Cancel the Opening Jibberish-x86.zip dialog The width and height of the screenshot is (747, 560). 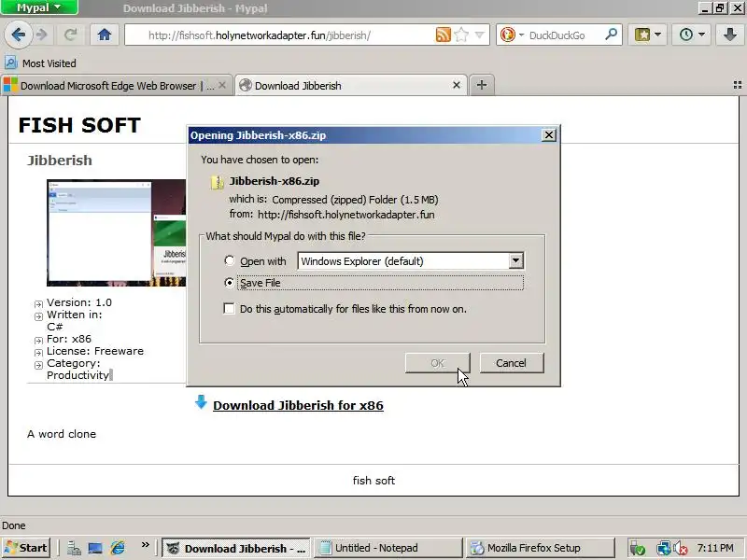click(x=511, y=363)
